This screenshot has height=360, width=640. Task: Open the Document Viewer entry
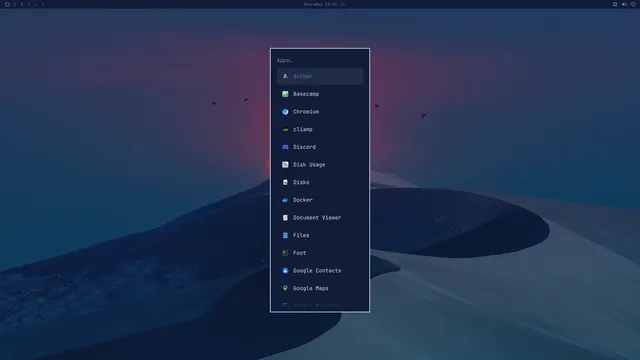tap(320, 218)
